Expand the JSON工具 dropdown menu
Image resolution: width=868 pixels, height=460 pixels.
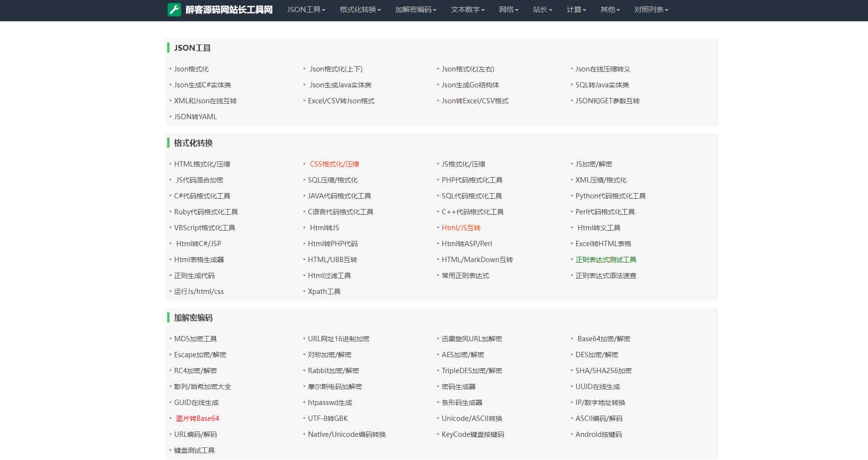(306, 10)
